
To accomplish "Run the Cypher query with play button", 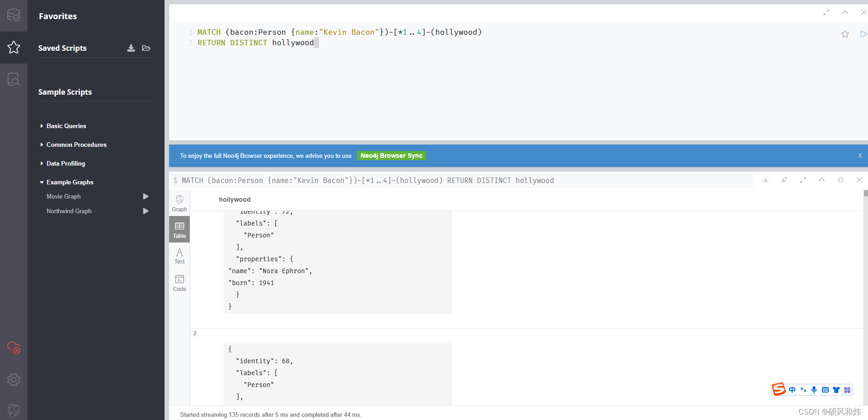I will (863, 34).
